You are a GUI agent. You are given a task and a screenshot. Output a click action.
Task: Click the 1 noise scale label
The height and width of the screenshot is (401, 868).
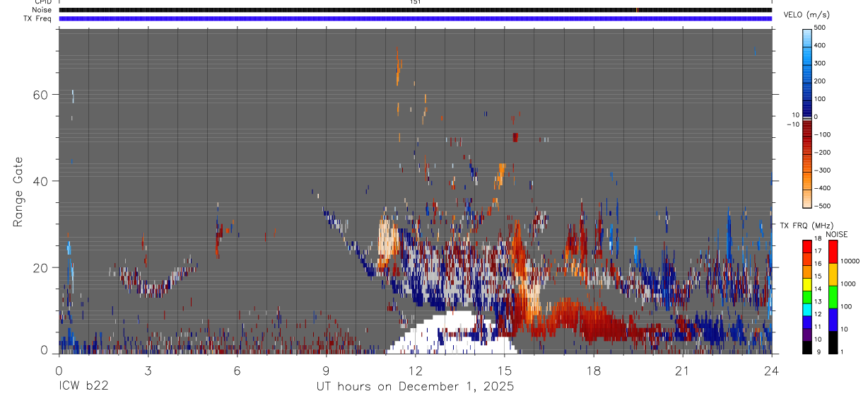842,351
